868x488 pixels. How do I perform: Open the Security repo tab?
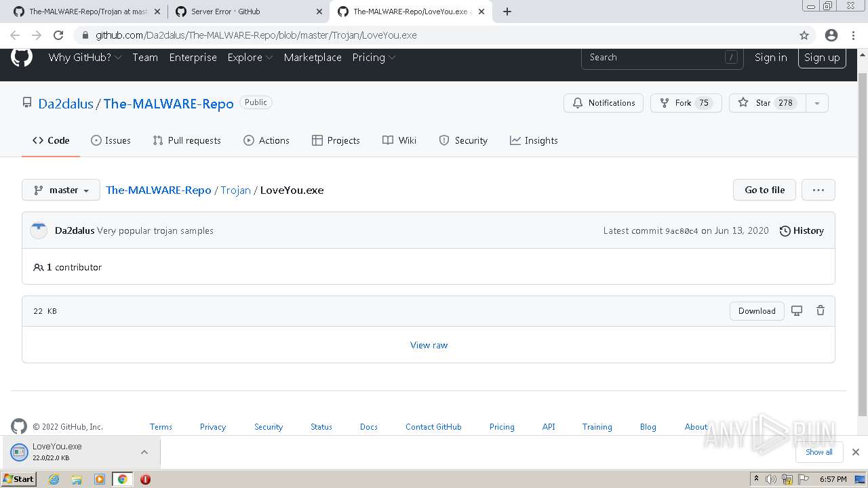(463, 140)
